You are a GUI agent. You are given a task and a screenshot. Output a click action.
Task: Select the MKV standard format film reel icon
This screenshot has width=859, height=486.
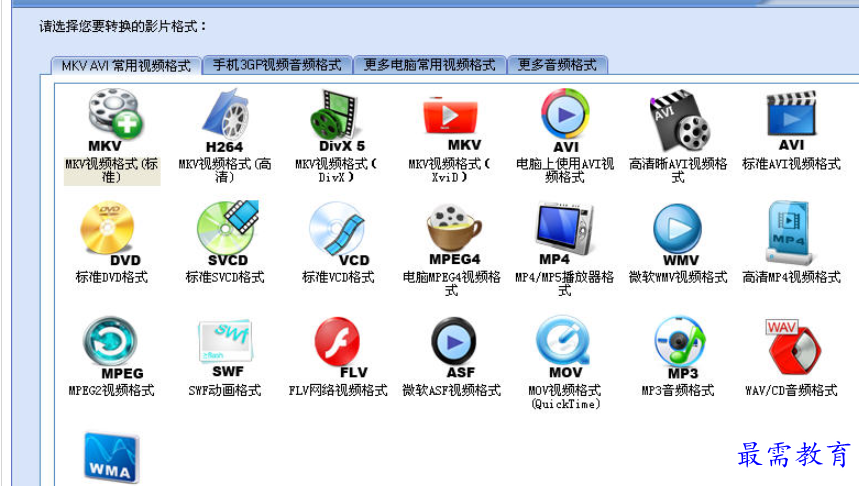coord(114,121)
